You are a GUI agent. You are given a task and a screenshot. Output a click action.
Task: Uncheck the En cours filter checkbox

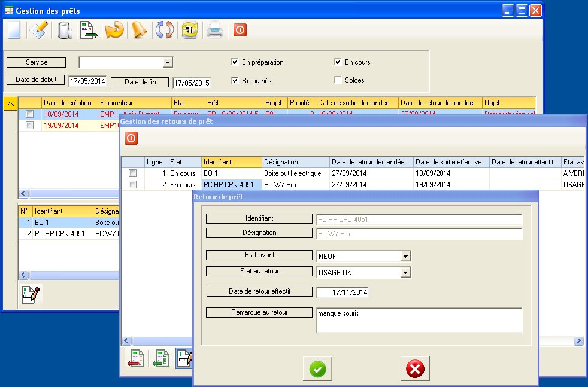pyautogui.click(x=338, y=62)
